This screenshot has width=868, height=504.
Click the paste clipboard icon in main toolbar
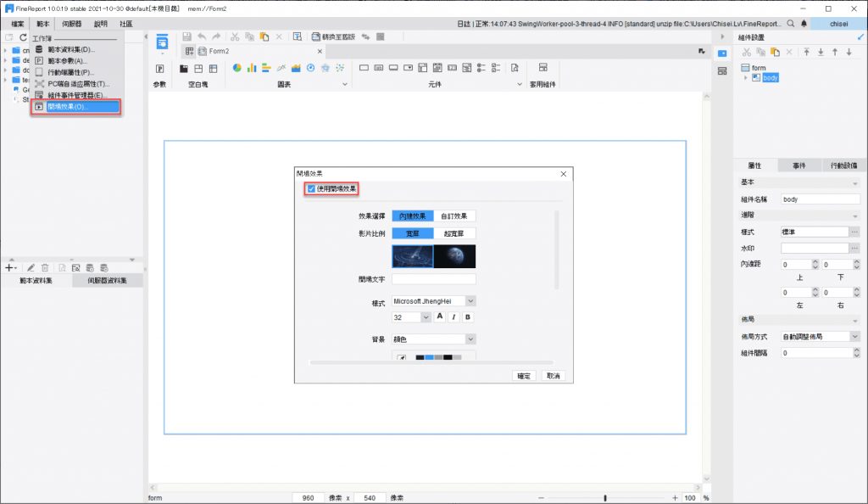(264, 36)
